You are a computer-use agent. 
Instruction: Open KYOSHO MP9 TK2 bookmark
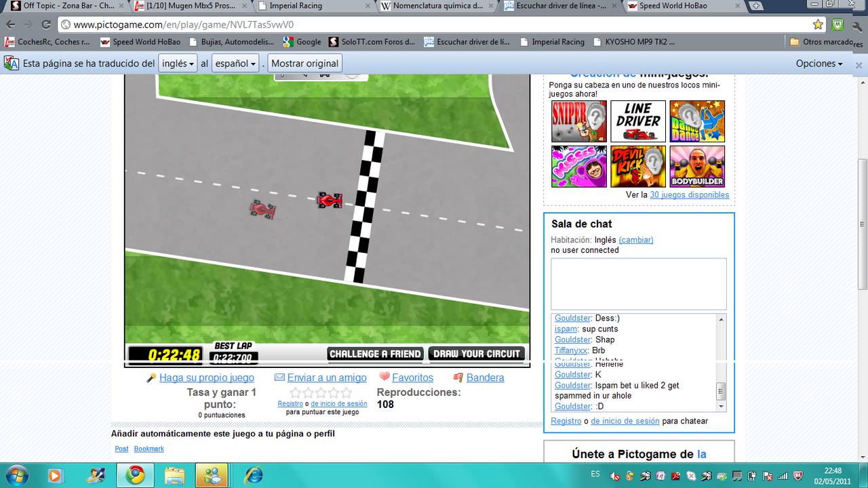[633, 41]
